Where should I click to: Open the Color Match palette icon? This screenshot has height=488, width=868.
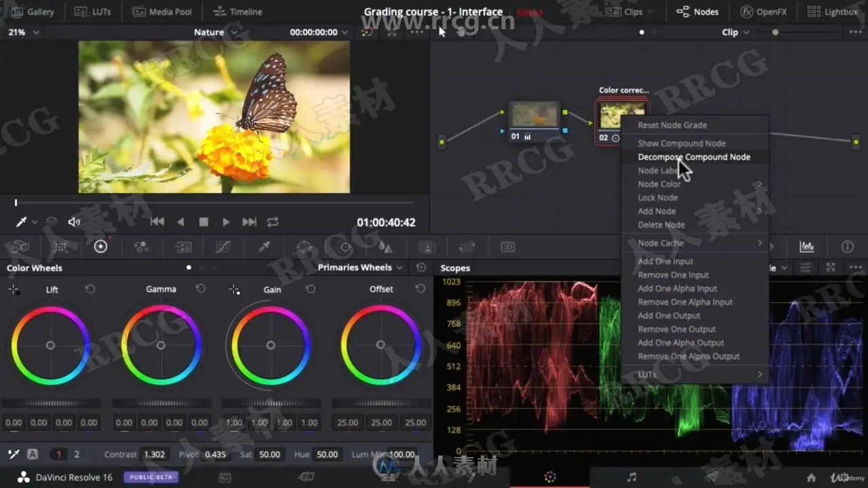coord(60,247)
